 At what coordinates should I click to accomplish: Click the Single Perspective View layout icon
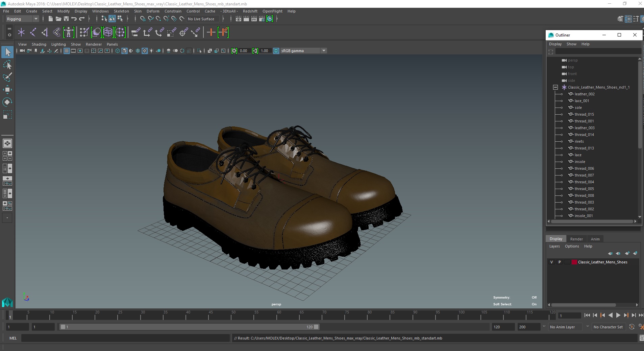(7, 143)
